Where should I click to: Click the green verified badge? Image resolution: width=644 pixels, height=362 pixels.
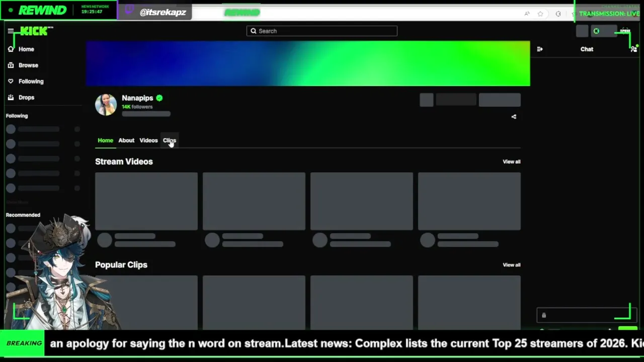159,98
